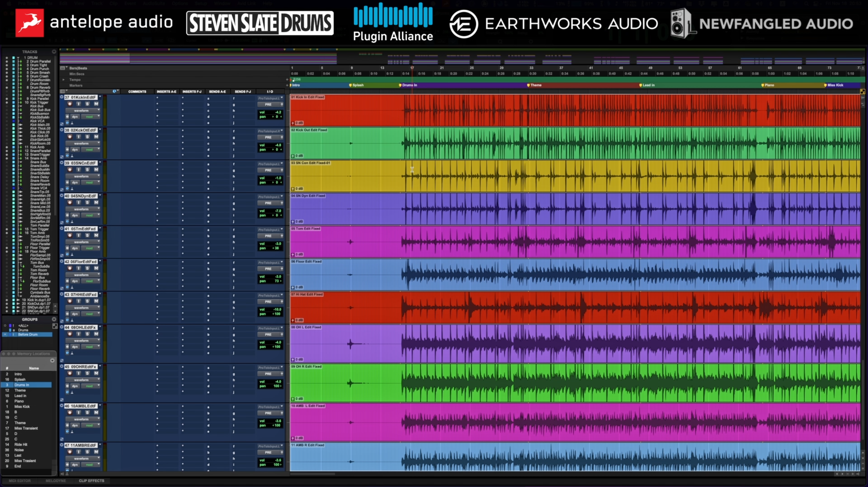Click the track color square for Kick VCA
Viewport: 868px width, 487px height.
[14, 121]
